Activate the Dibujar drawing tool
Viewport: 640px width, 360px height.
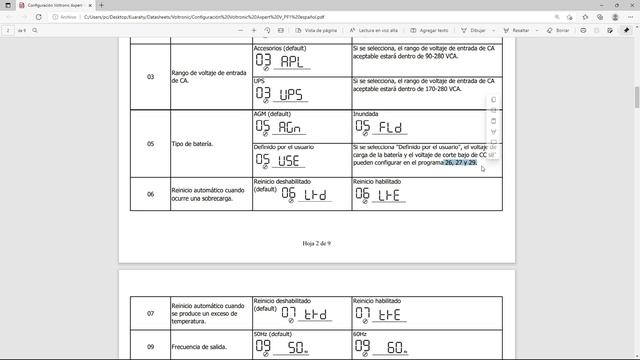pos(473,30)
